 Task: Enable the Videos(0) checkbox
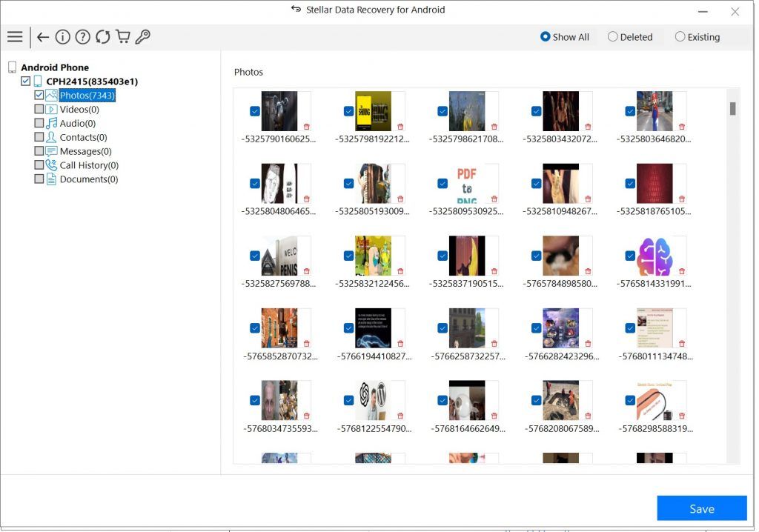[x=39, y=110]
